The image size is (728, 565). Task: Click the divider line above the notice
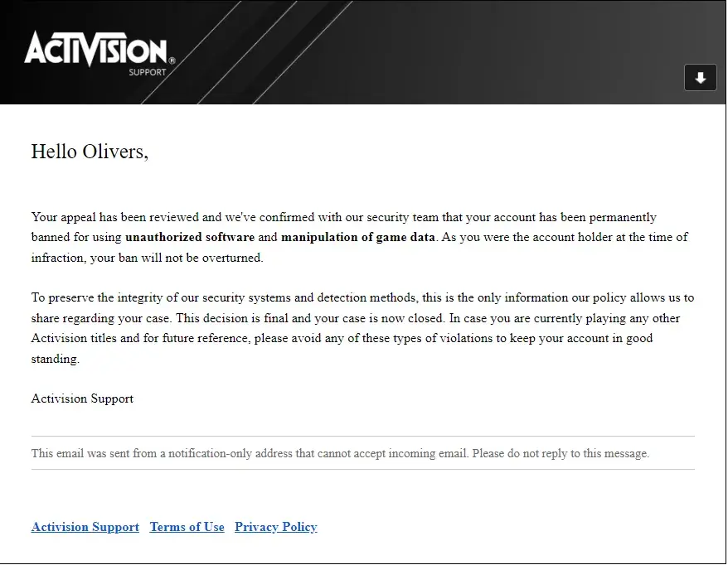[363, 437]
